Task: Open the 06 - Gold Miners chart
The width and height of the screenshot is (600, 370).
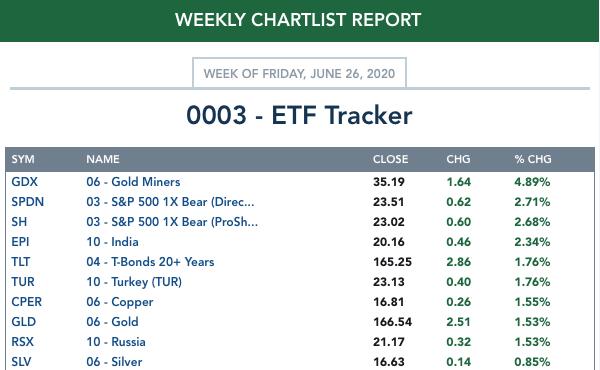Action: click(x=133, y=182)
